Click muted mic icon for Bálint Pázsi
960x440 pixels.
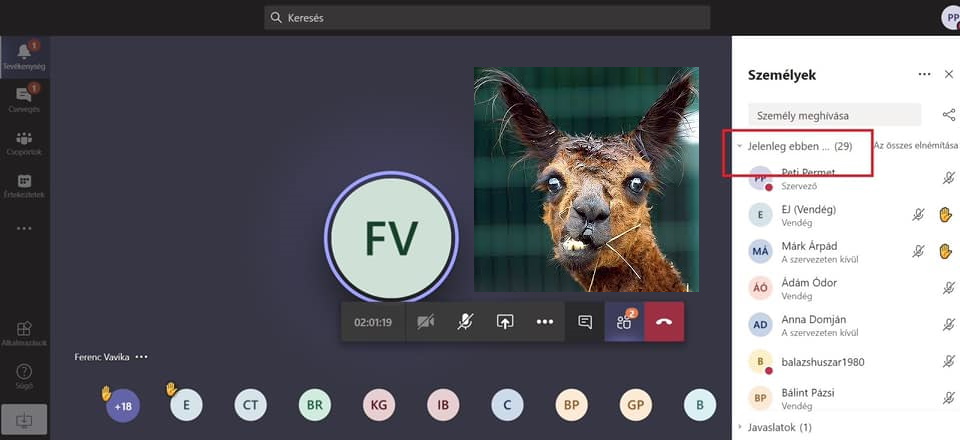click(x=948, y=398)
